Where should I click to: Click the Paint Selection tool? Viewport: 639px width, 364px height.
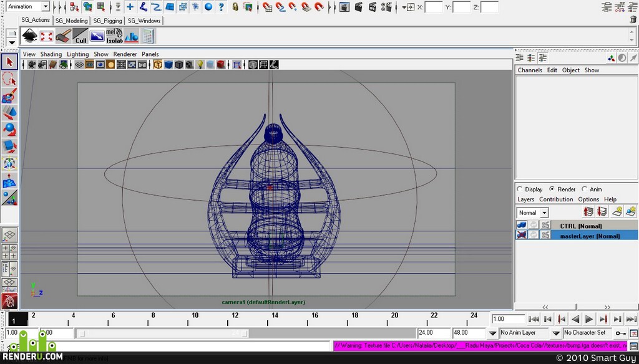click(x=10, y=96)
